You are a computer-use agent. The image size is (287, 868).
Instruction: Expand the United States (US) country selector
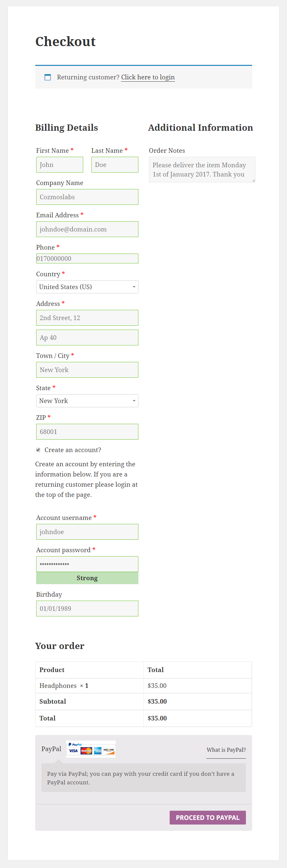pos(87,287)
